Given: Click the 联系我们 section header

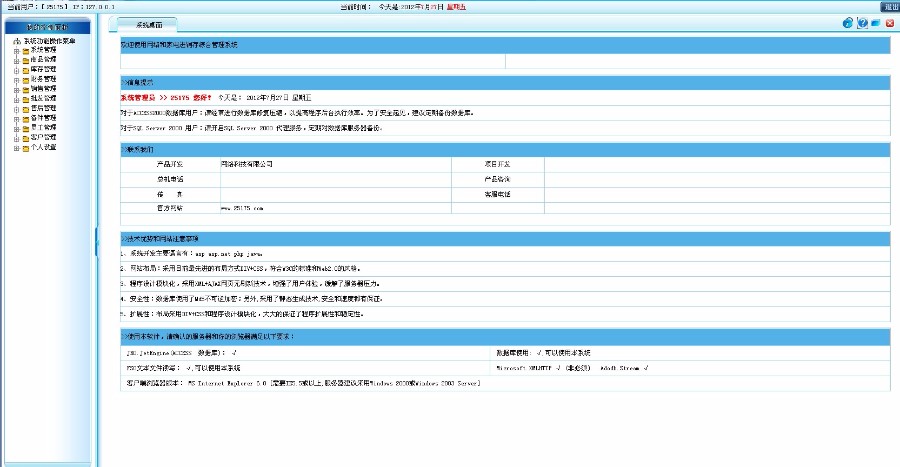Looking at the screenshot, I should point(505,149).
